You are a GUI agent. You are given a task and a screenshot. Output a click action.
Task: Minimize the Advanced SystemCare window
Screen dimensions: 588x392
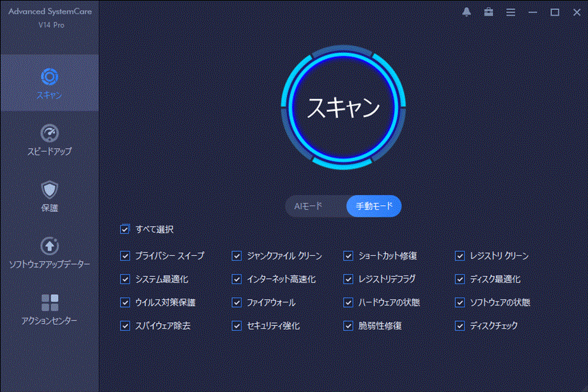click(x=532, y=12)
